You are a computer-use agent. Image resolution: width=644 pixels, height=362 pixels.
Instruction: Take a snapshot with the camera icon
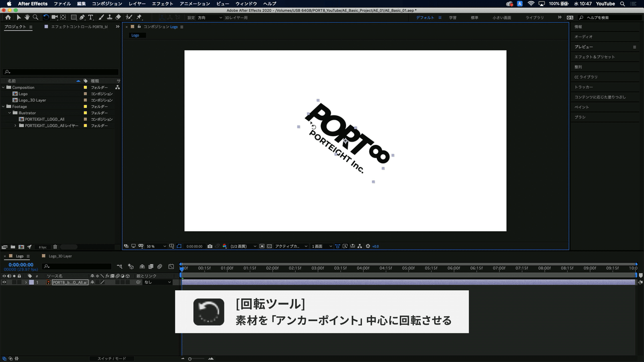point(210,245)
